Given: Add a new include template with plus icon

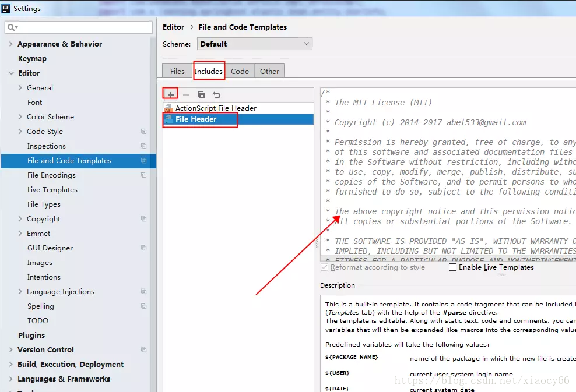Looking at the screenshot, I should 171,95.
